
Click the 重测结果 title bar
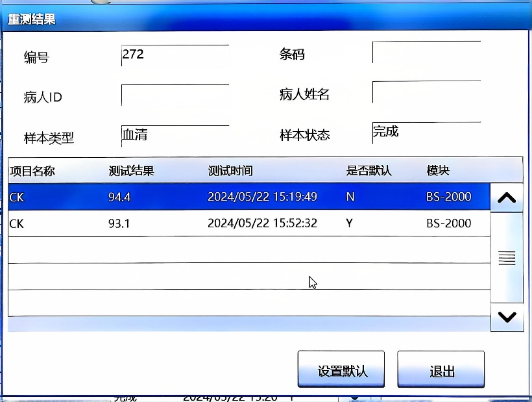coord(260,18)
